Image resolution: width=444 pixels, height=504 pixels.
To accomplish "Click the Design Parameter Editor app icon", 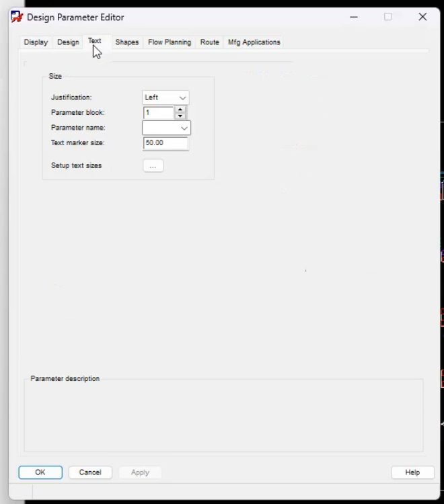I will click(17, 17).
